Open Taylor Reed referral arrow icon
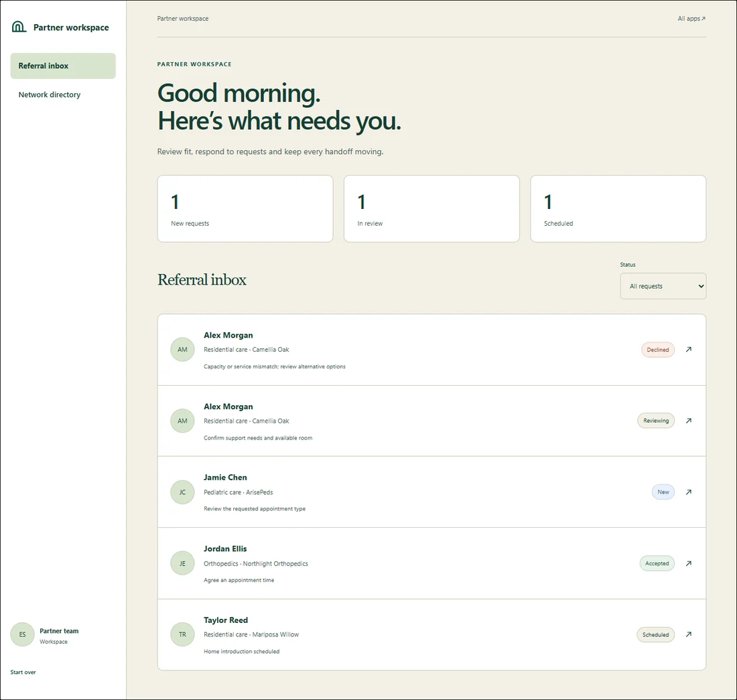The width and height of the screenshot is (737, 700). coord(689,634)
